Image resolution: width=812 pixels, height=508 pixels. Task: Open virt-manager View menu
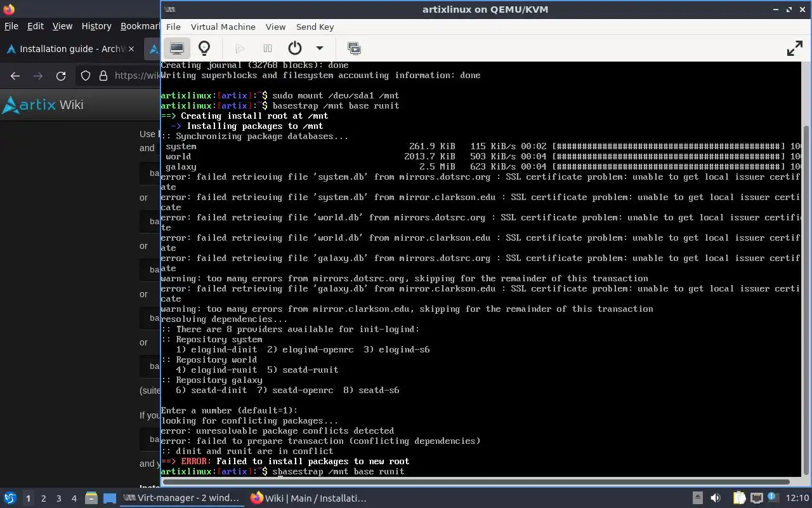tap(275, 27)
